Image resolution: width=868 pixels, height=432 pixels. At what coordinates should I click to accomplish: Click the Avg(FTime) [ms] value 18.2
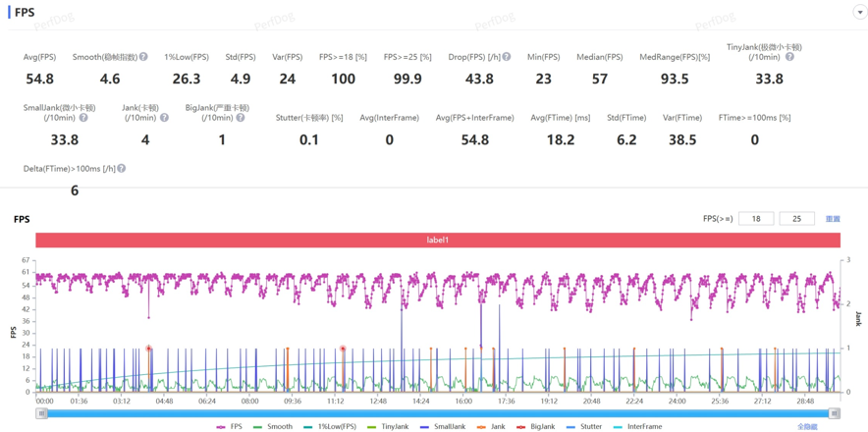click(561, 140)
